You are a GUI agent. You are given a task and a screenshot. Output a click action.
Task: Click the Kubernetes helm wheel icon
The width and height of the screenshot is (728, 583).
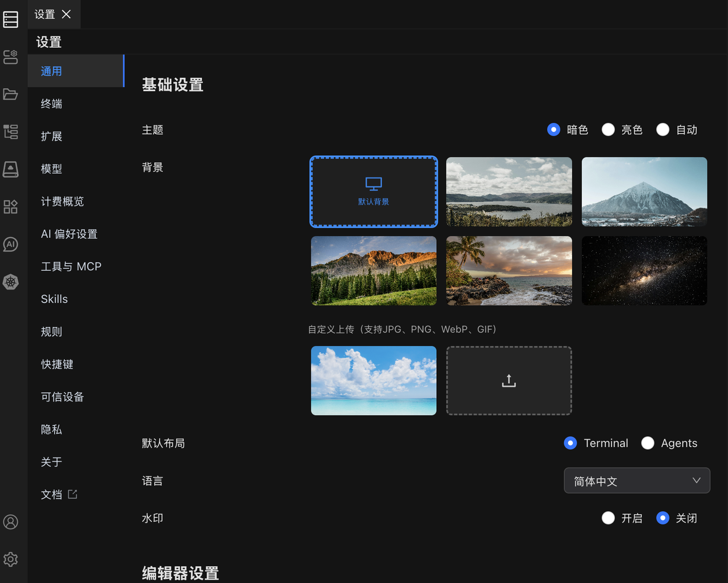click(x=11, y=282)
